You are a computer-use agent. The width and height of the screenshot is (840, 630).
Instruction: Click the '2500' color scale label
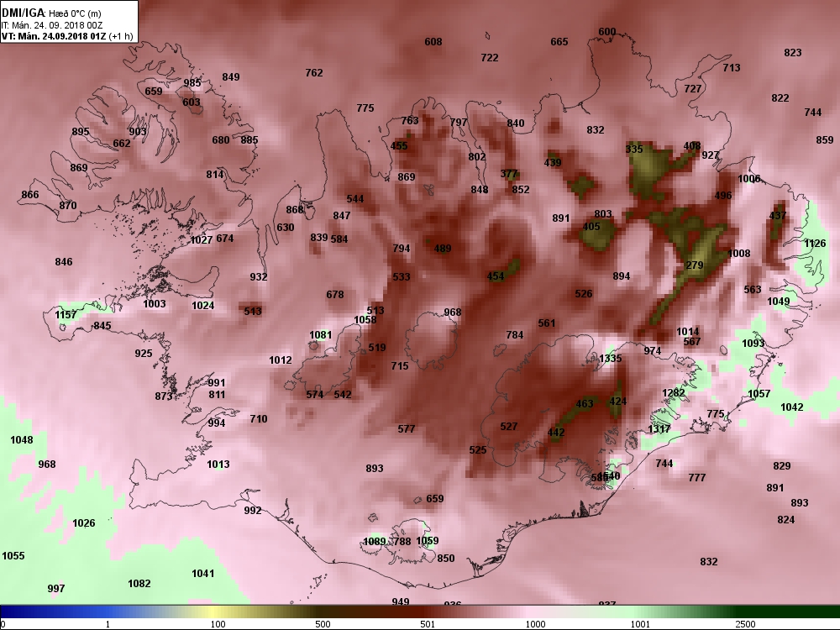(x=745, y=624)
